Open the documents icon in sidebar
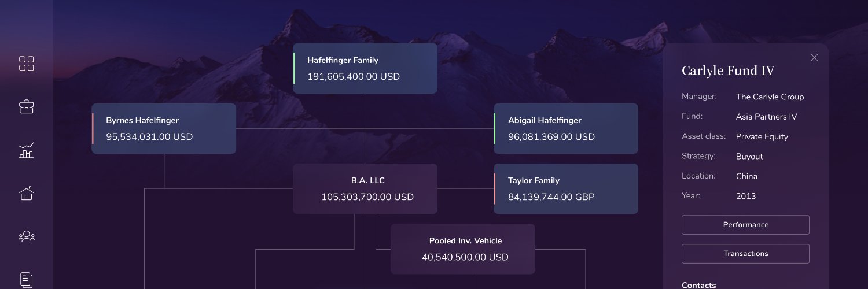 tap(27, 280)
